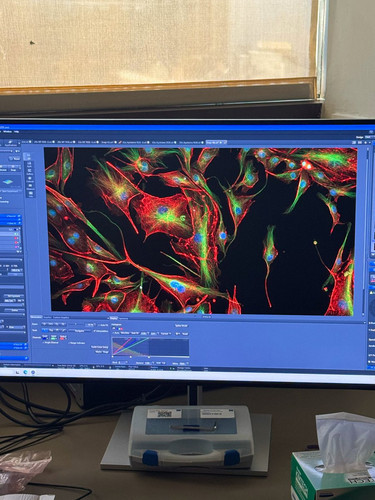This screenshot has height=500, width=375.
Task: Click the second Zoom row button
Action: click(x=51, y=324)
